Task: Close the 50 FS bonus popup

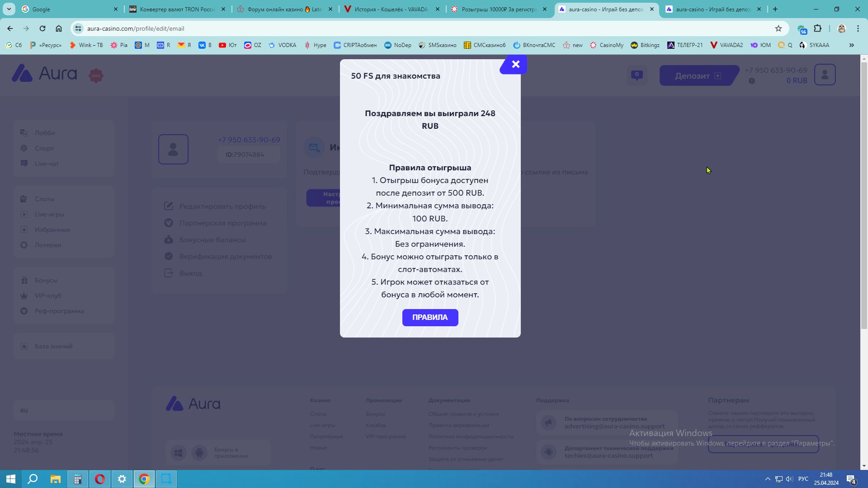Action: (515, 65)
